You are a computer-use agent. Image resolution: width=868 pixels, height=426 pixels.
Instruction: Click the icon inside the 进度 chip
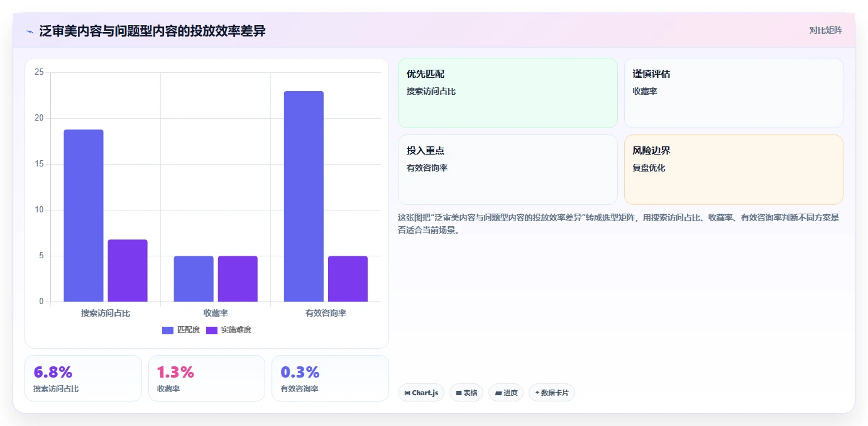(x=498, y=393)
